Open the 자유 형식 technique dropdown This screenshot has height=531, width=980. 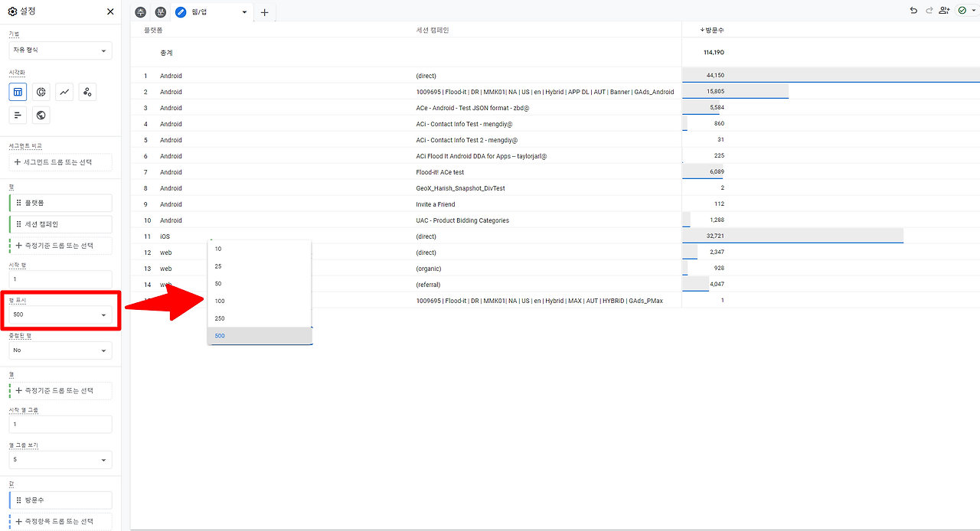click(60, 50)
